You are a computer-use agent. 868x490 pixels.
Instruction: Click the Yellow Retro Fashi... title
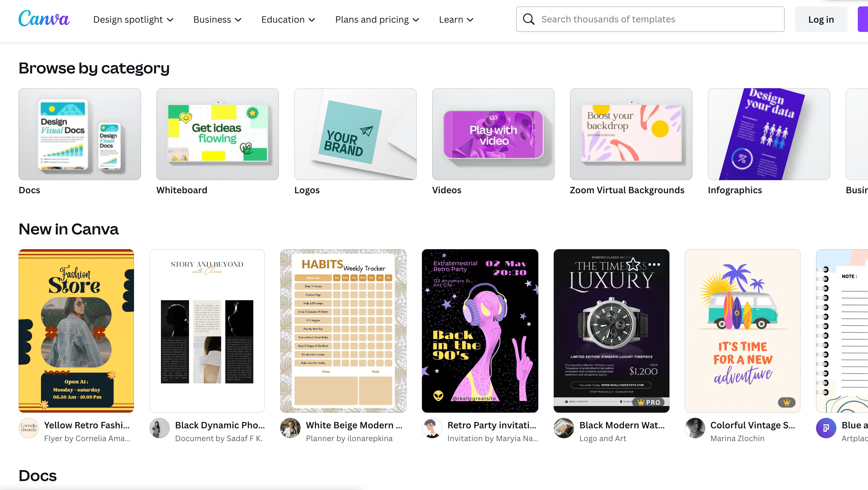point(86,425)
